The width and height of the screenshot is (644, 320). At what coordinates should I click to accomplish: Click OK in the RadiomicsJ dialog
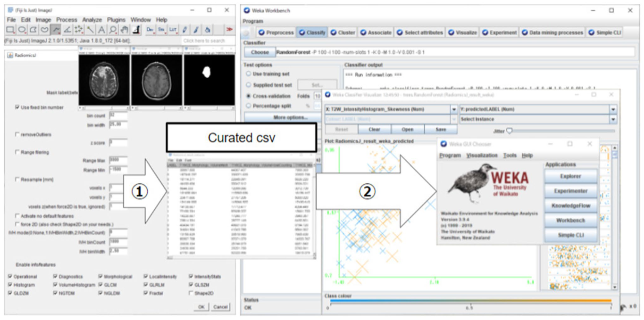201,307
